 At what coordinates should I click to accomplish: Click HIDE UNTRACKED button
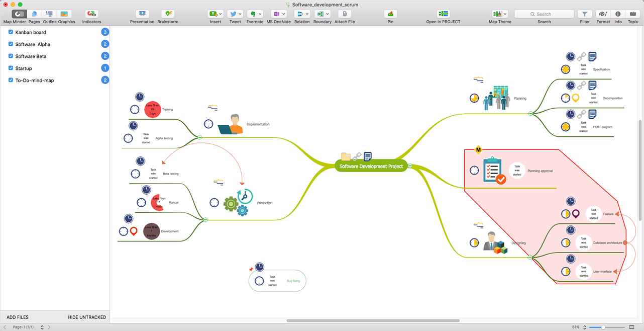87,317
